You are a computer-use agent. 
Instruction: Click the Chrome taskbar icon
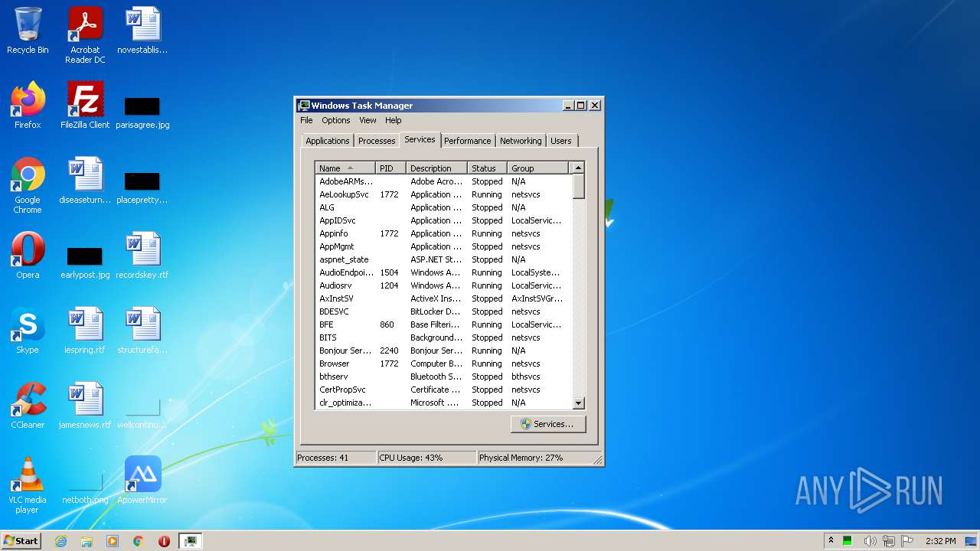[139, 541]
